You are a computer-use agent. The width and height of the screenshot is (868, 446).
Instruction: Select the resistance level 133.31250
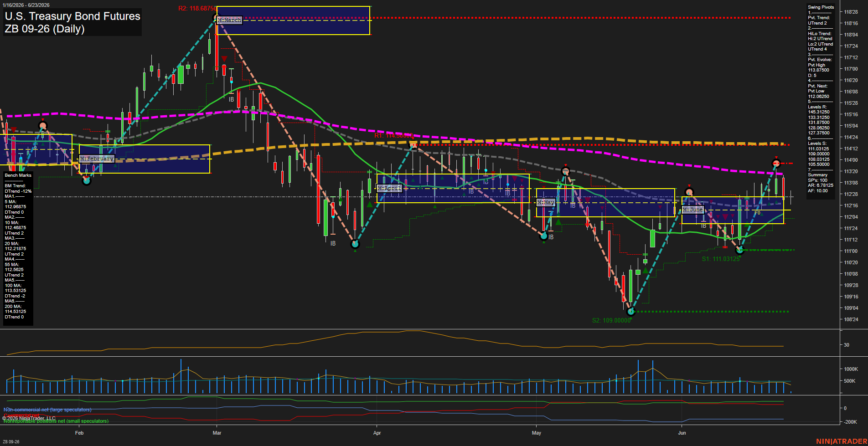point(819,118)
